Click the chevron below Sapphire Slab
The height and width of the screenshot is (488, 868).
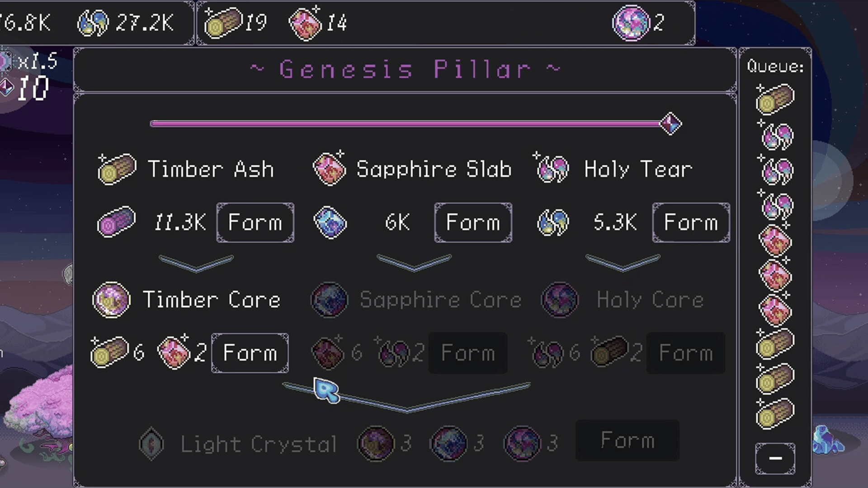tap(414, 263)
